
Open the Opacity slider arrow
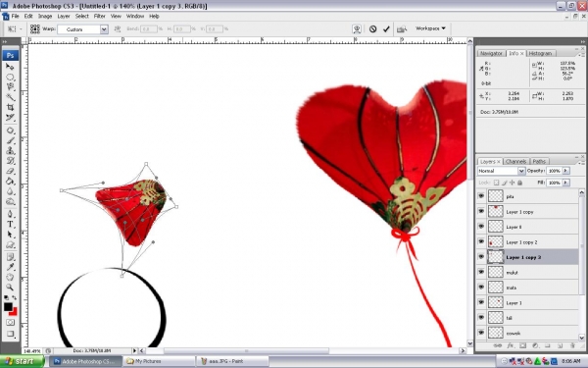click(x=565, y=171)
